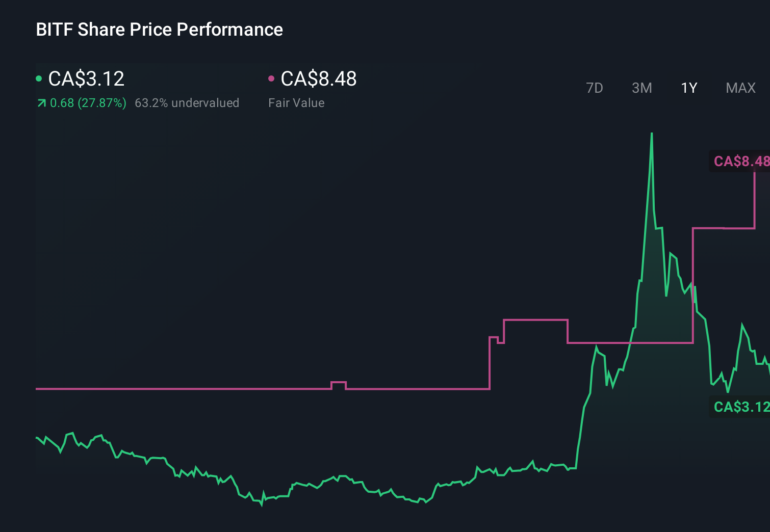Show the MAX time range

[740, 88]
